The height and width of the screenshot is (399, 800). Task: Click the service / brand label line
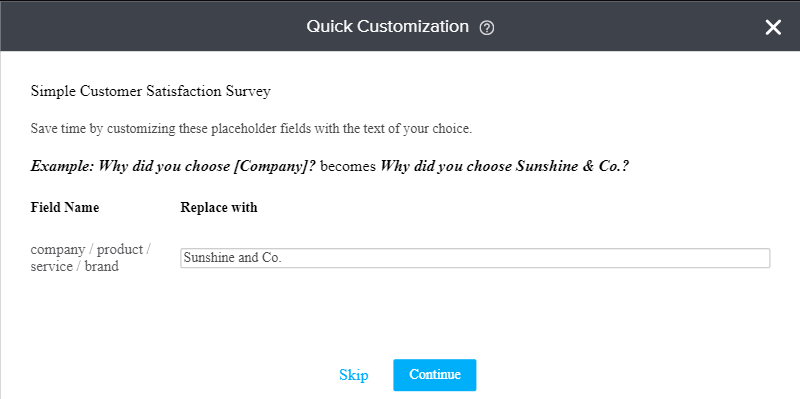(x=74, y=266)
